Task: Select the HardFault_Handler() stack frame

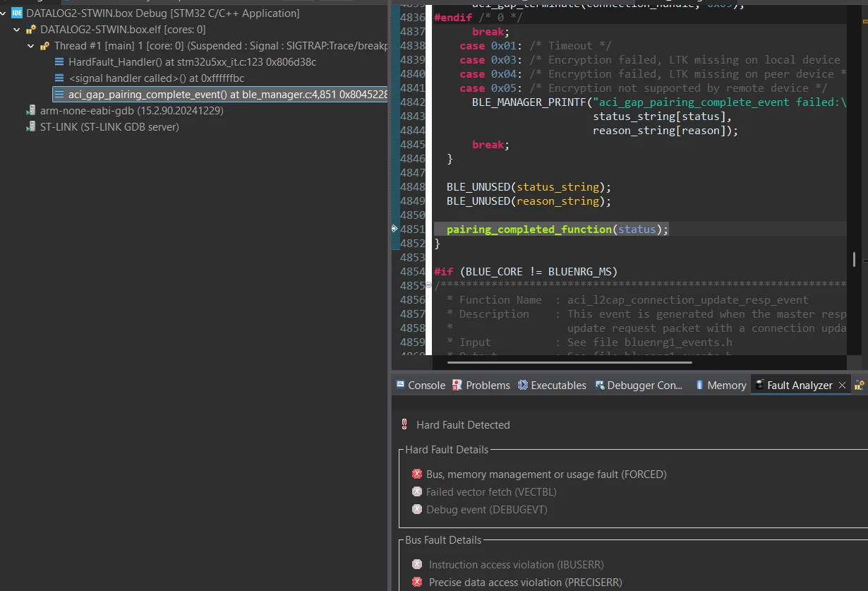Action: click(x=192, y=62)
